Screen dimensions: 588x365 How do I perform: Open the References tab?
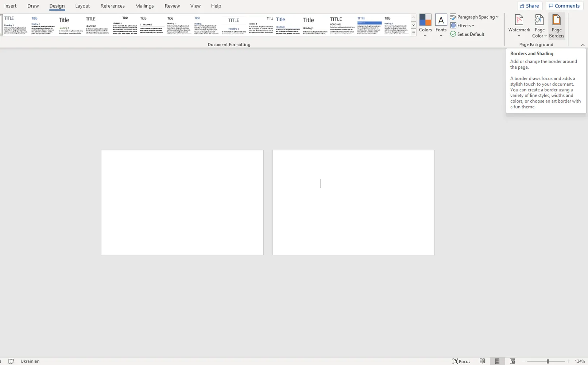(113, 6)
